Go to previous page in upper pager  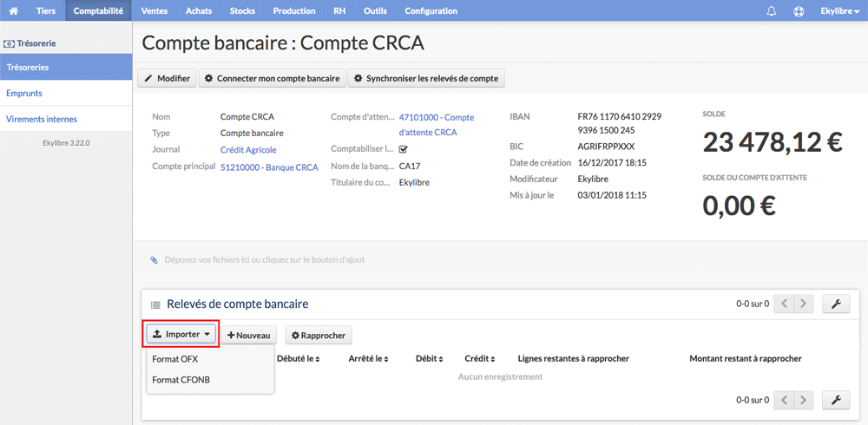784,304
